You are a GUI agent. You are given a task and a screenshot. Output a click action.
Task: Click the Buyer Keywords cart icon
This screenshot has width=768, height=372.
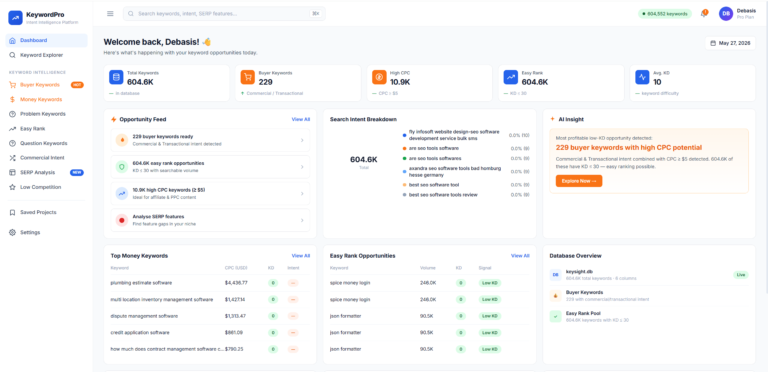coord(247,77)
